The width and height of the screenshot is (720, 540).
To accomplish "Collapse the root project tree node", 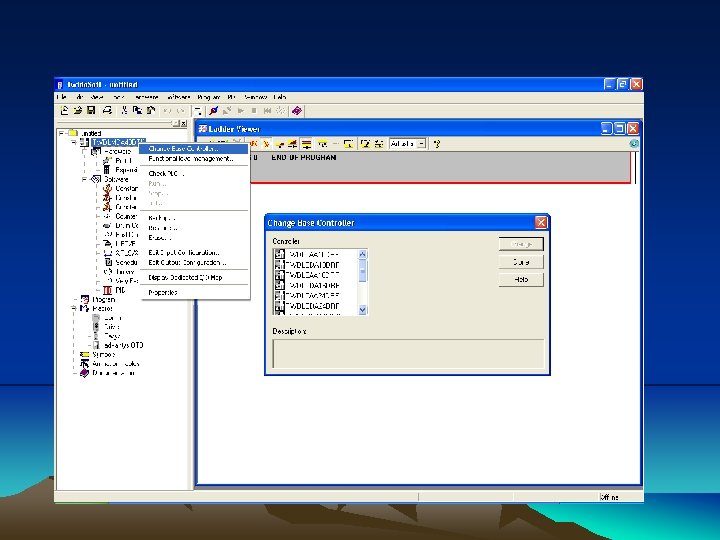I will pos(62,133).
